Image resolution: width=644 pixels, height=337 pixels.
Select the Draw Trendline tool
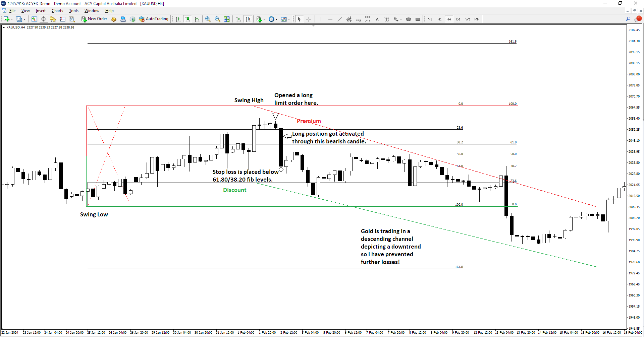[x=339, y=19]
